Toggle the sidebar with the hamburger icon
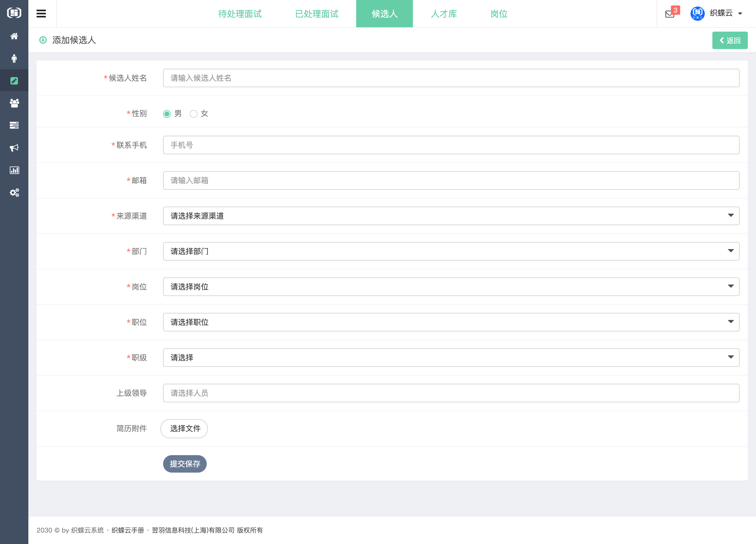 41,13
